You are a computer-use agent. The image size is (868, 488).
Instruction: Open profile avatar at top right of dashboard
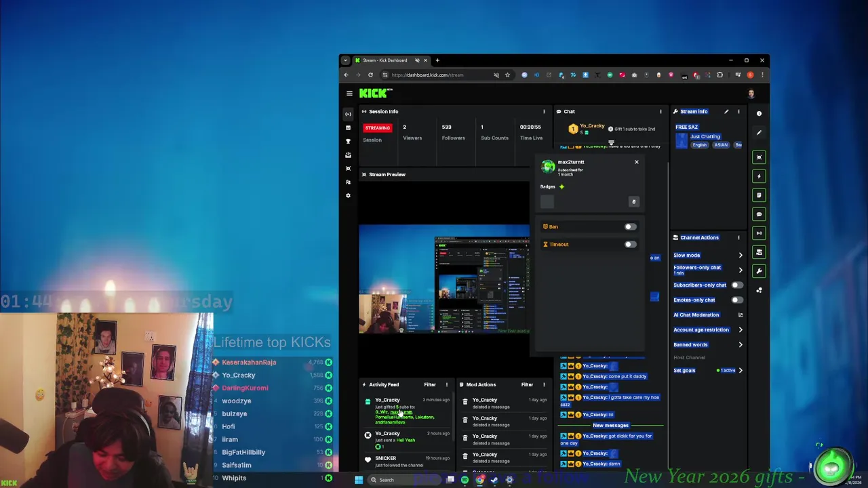[x=751, y=94]
